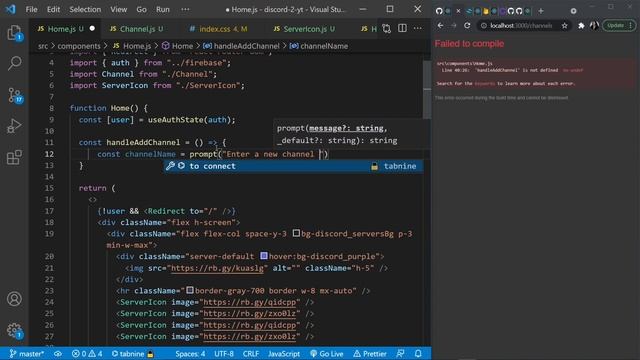Change indentation via Spaces: 4
Screen dimensions: 640x360
click(190, 354)
